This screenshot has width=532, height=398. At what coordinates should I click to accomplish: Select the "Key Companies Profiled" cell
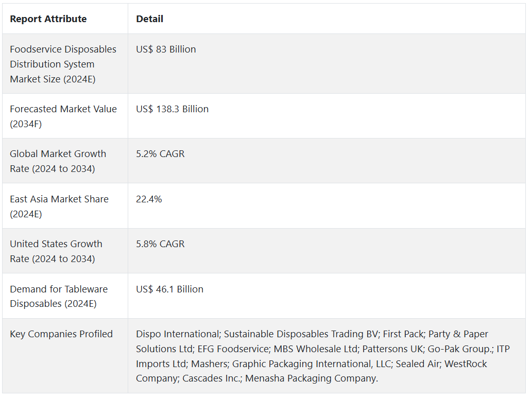pos(61,334)
